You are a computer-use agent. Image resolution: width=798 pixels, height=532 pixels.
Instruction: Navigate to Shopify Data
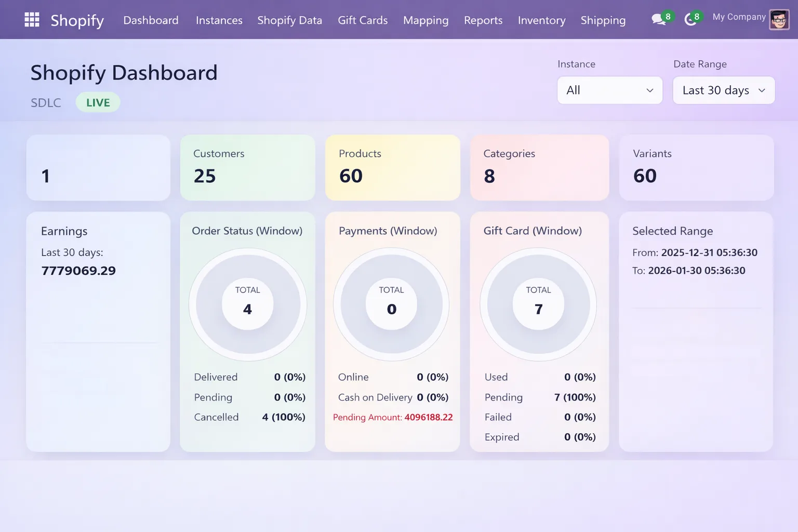pyautogui.click(x=289, y=20)
